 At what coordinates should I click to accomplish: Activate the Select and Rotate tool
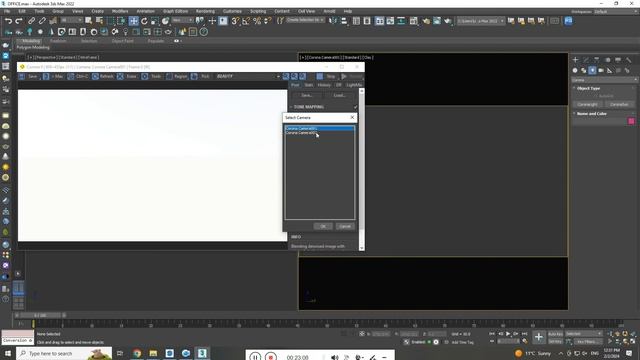click(x=144, y=21)
